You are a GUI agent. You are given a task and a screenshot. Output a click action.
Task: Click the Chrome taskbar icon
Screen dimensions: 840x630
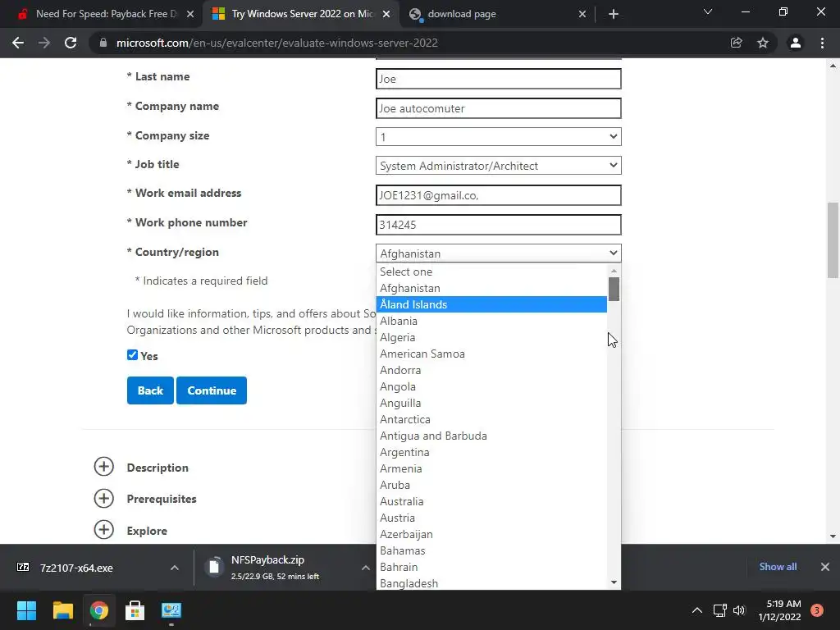click(x=99, y=610)
